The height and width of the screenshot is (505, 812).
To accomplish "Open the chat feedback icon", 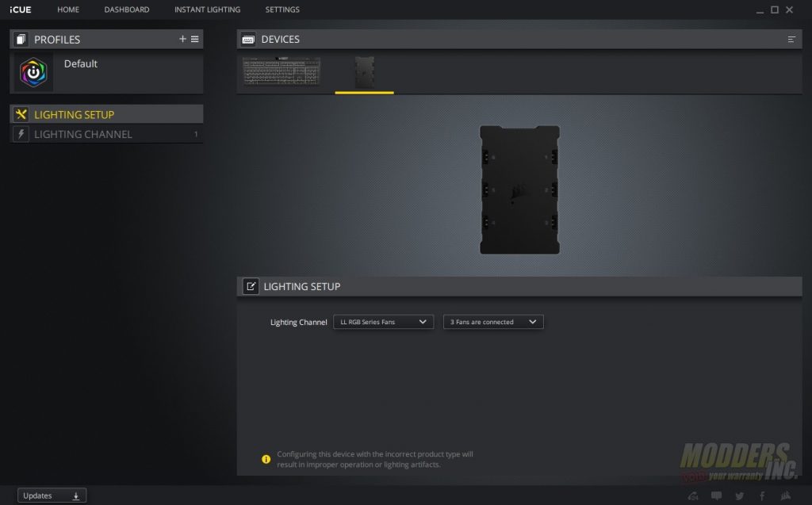I will (716, 496).
